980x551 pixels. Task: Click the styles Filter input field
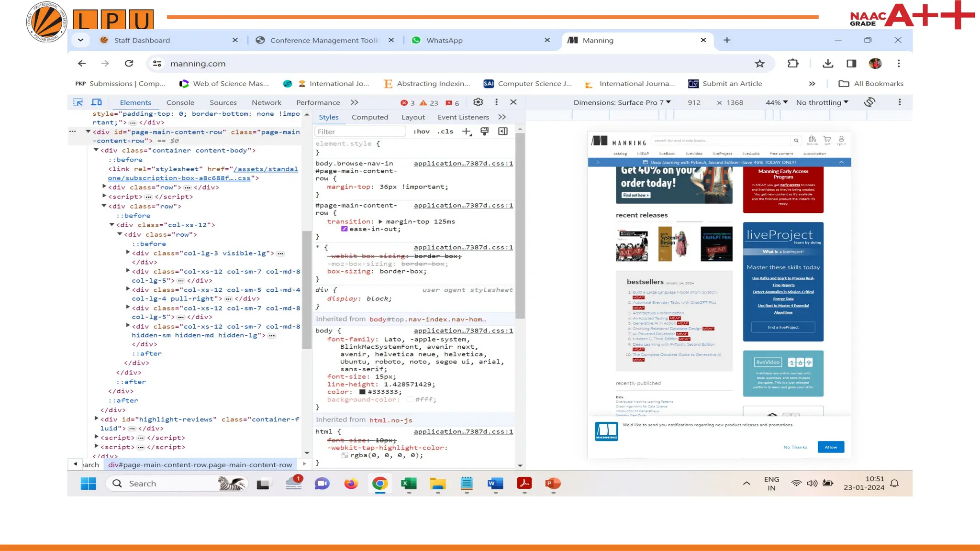click(x=360, y=132)
